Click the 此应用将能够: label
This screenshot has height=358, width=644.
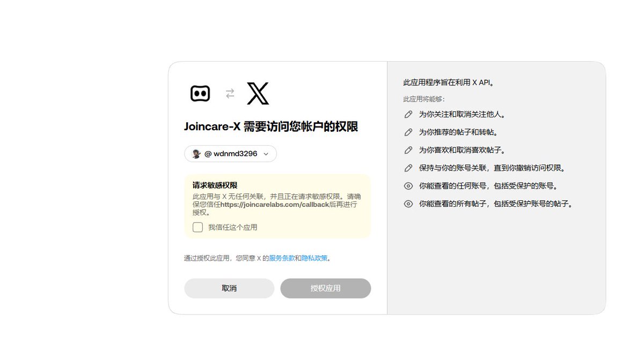(x=424, y=99)
